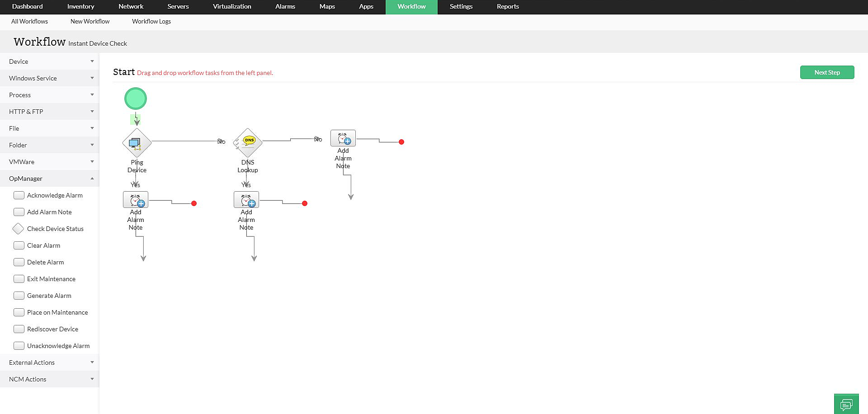The image size is (868, 414).
Task: Select the Add Alarm Note node right of DNS Lookup
Action: tap(343, 138)
